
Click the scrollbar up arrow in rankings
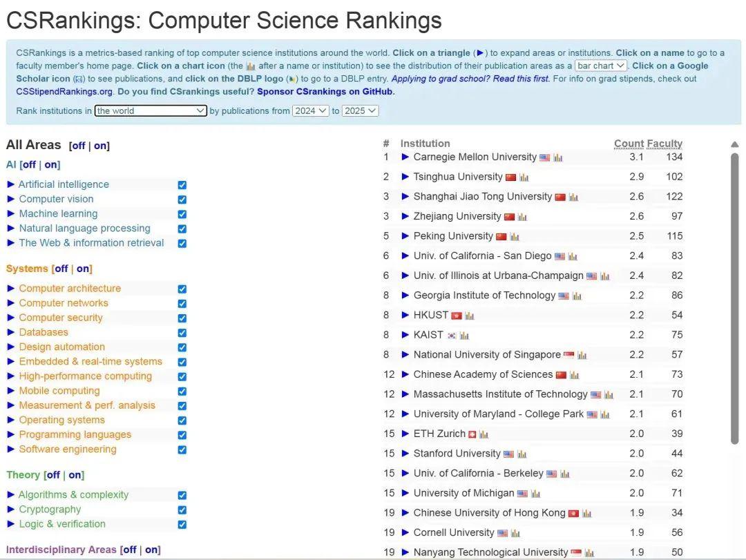click(734, 144)
